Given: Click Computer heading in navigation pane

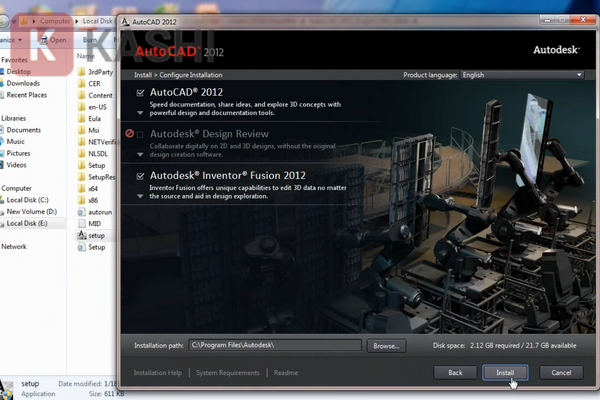Looking at the screenshot, I should tap(16, 188).
